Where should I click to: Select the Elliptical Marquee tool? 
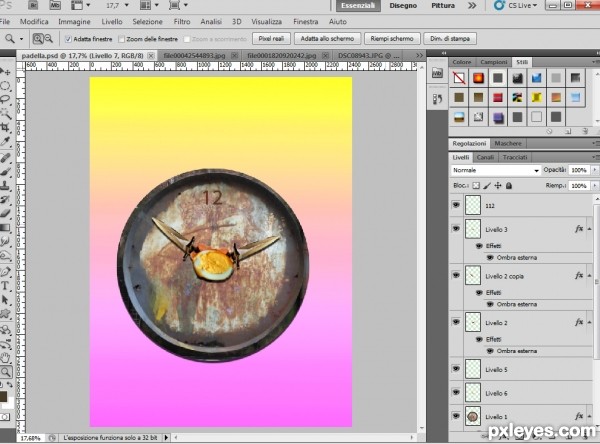click(x=5, y=86)
